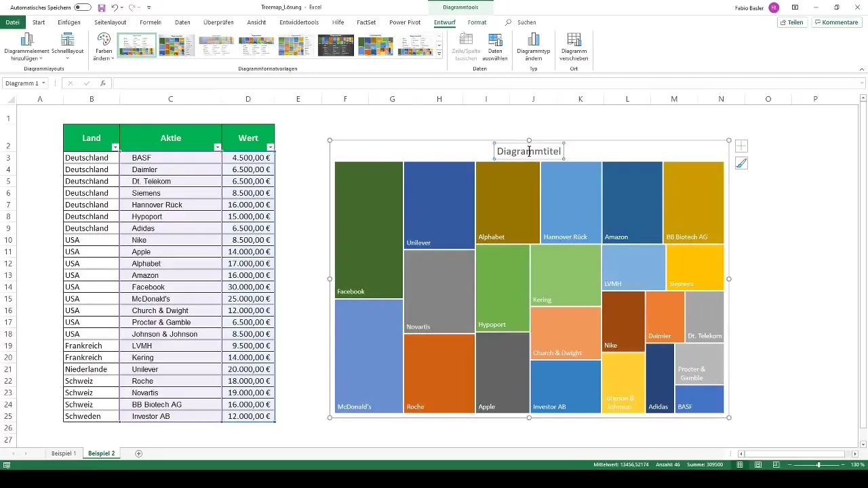Viewport: 868px width, 488px height.
Task: Open the Quick Access Toolbar customize dropdown
Action: [149, 7]
